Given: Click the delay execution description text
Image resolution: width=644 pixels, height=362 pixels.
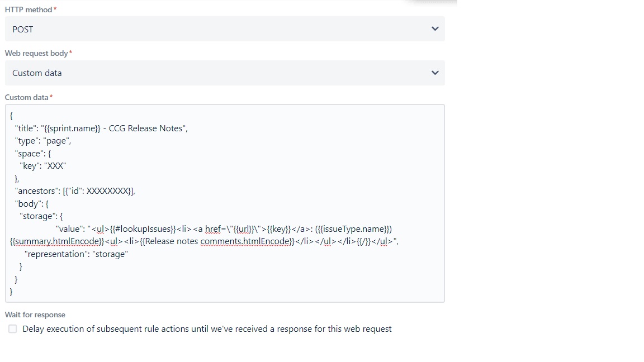Looking at the screenshot, I should coord(207,328).
